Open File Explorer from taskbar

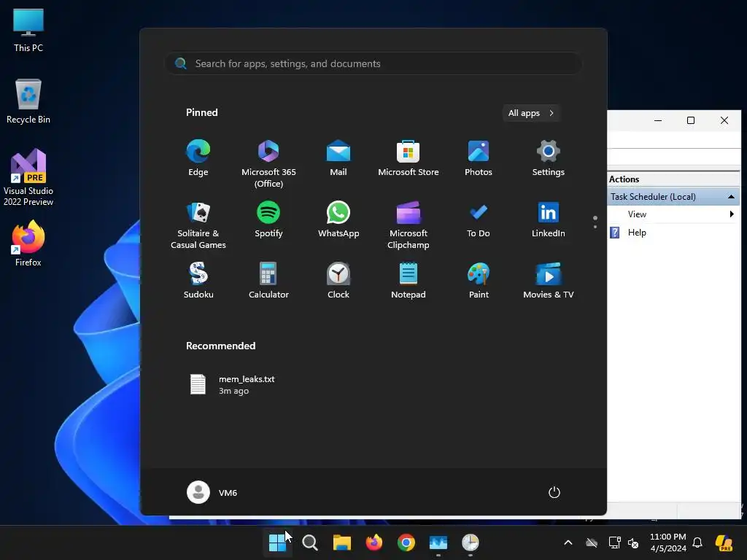click(x=341, y=542)
